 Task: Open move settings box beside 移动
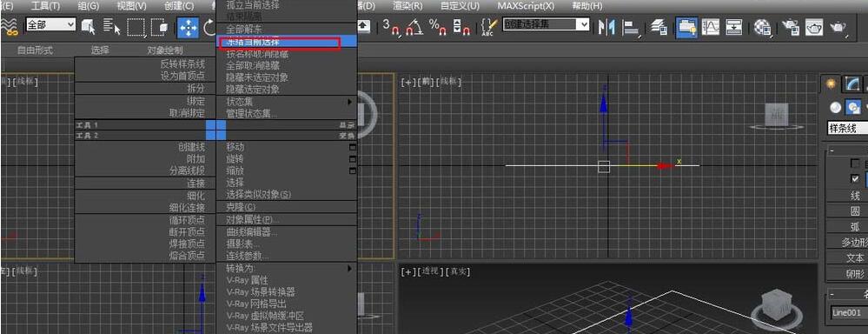(x=353, y=147)
